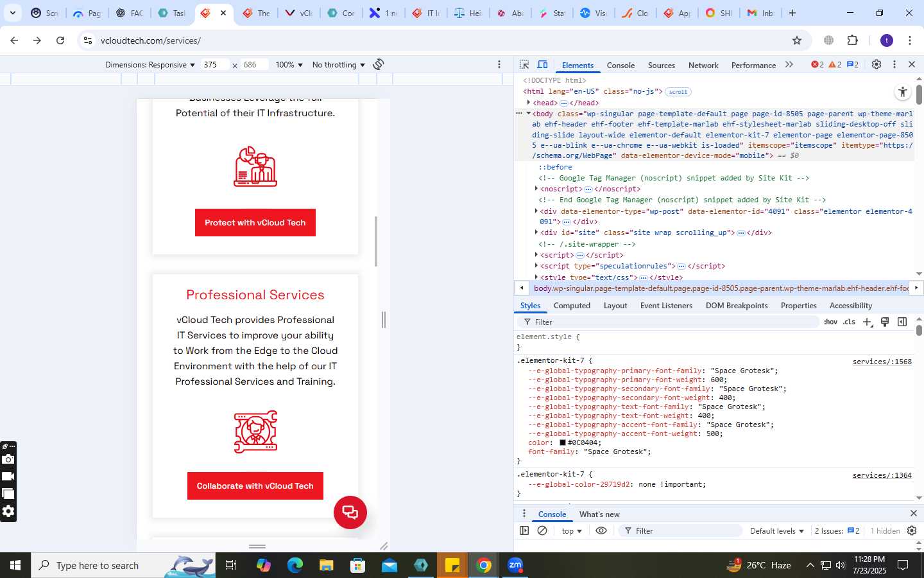Viewport: 924px width, 578px height.
Task: Expand the div id site node
Action: pyautogui.click(x=536, y=232)
